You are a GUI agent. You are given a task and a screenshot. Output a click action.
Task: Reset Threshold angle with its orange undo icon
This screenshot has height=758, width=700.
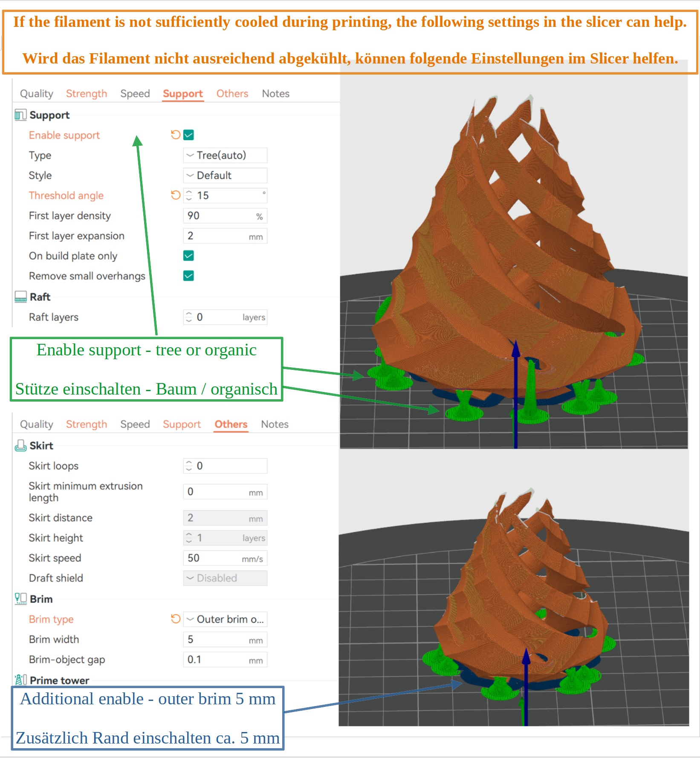click(x=175, y=195)
